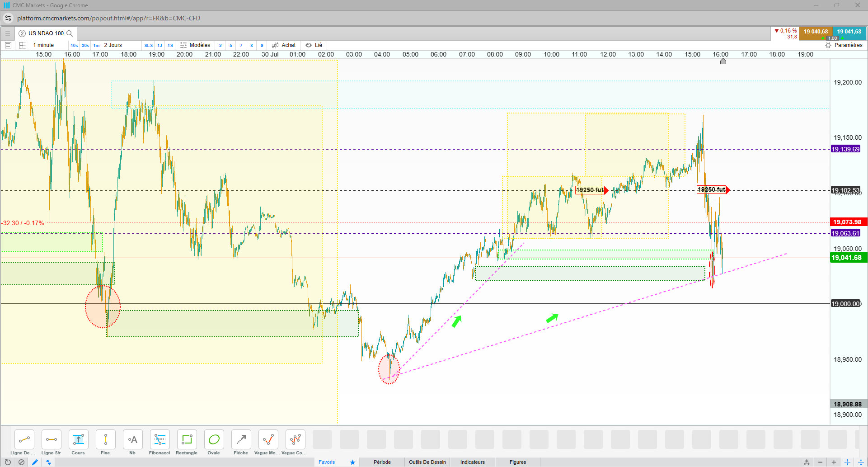Select the Nb text annotation tool
Viewport: 868px width, 467px height.
pos(132,443)
